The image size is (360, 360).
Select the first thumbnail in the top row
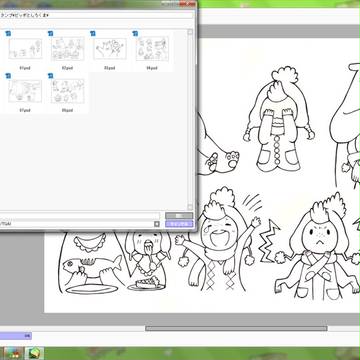(25, 49)
